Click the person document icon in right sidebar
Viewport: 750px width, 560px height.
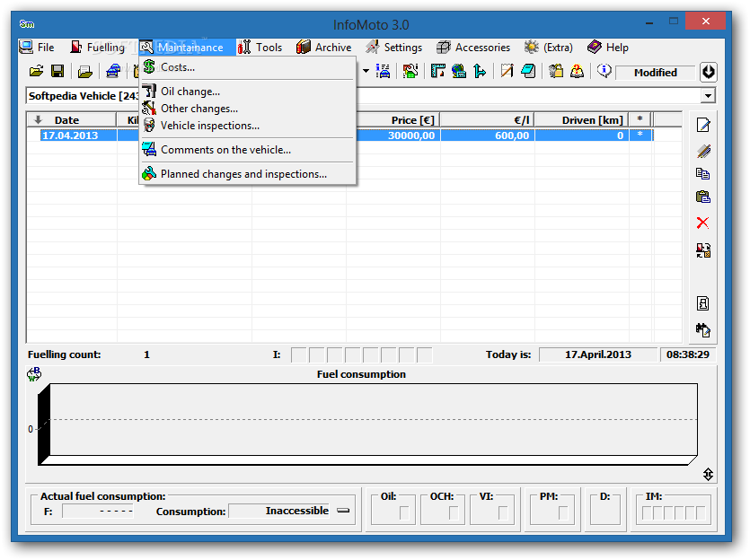coord(702,303)
